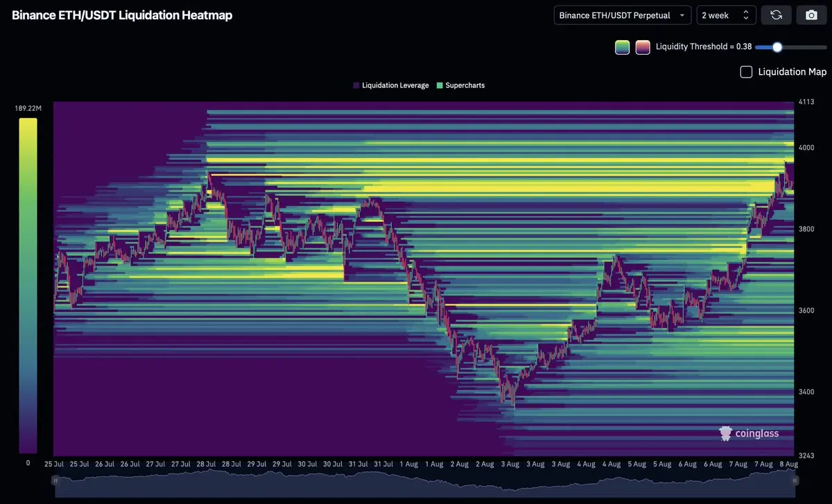Click the 3400 price axis label
Screen dimensions: 832x504
tap(806, 392)
